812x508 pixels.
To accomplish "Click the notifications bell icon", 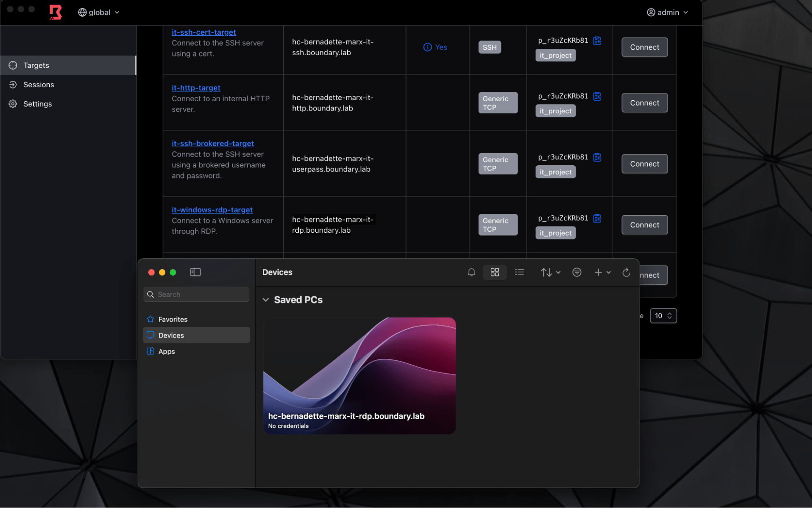I will [471, 272].
